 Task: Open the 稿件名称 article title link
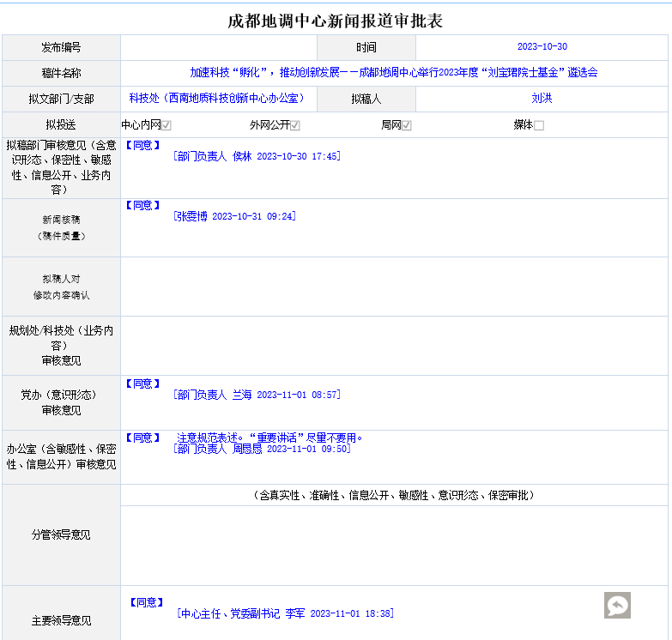click(393, 73)
